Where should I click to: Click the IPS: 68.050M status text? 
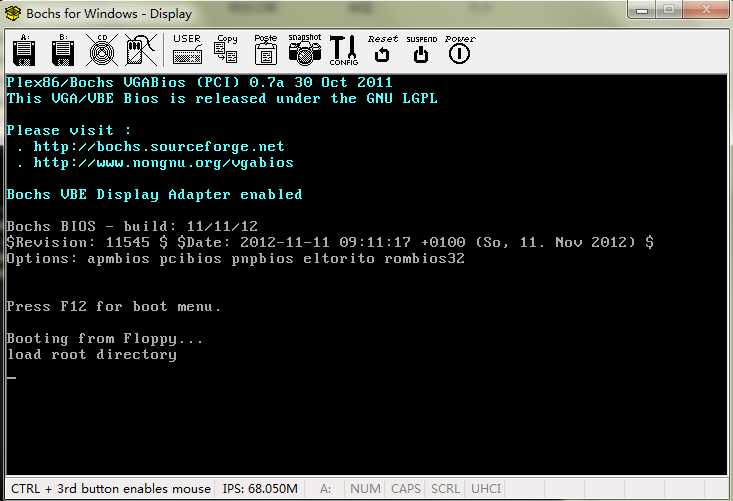tap(260, 489)
